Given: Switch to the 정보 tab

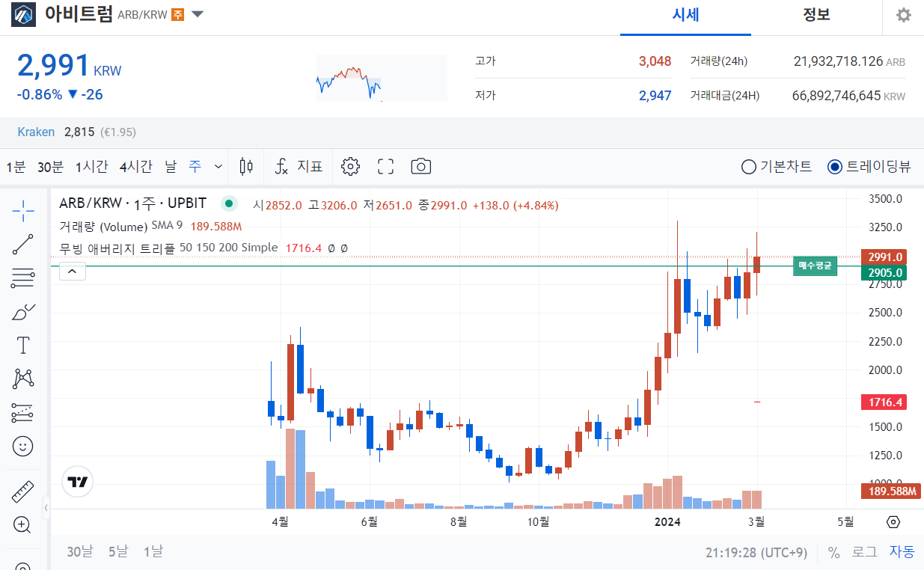Looking at the screenshot, I should click(816, 15).
